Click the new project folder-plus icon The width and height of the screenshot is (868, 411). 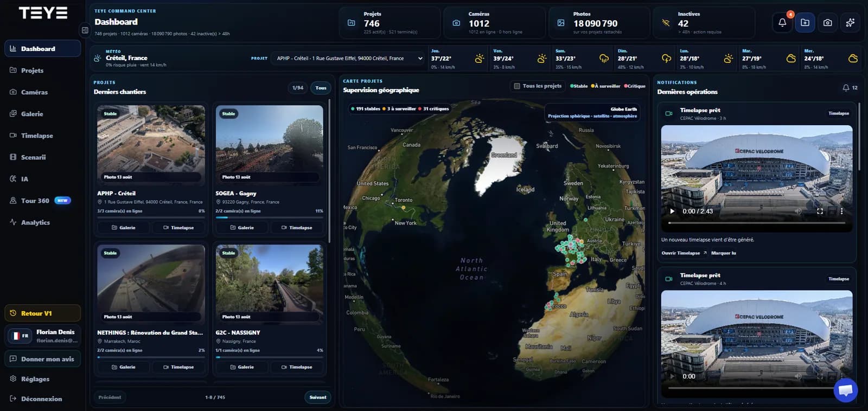click(x=805, y=23)
